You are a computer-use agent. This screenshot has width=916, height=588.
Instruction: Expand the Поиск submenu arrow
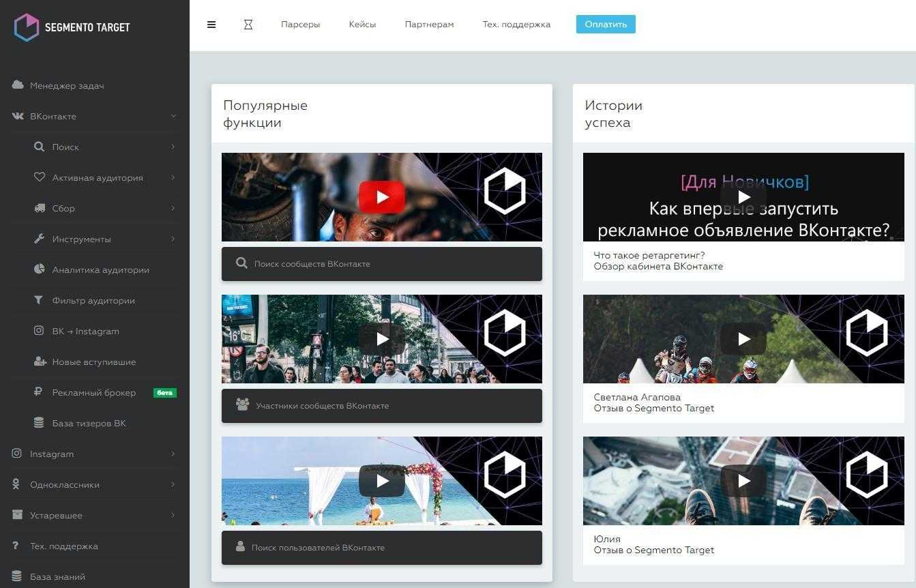click(x=173, y=147)
